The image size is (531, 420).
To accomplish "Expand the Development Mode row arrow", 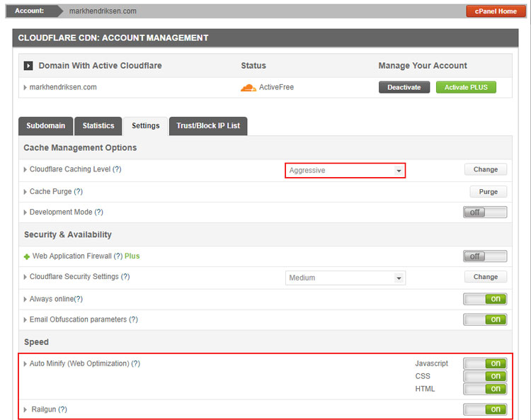I will coord(25,212).
